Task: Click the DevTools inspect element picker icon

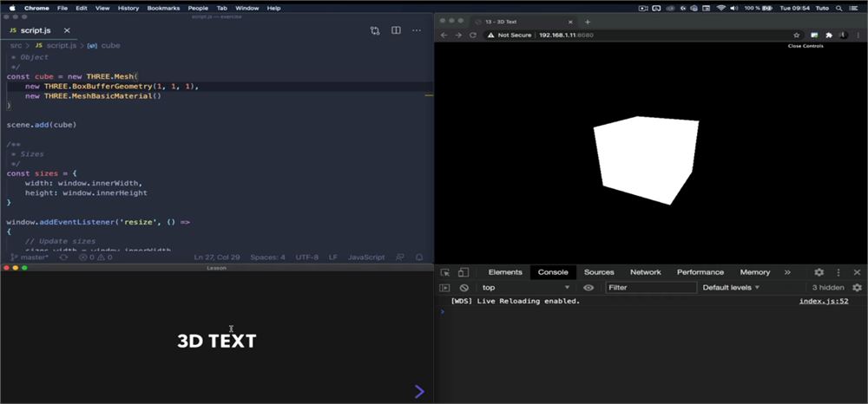Action: (x=445, y=272)
